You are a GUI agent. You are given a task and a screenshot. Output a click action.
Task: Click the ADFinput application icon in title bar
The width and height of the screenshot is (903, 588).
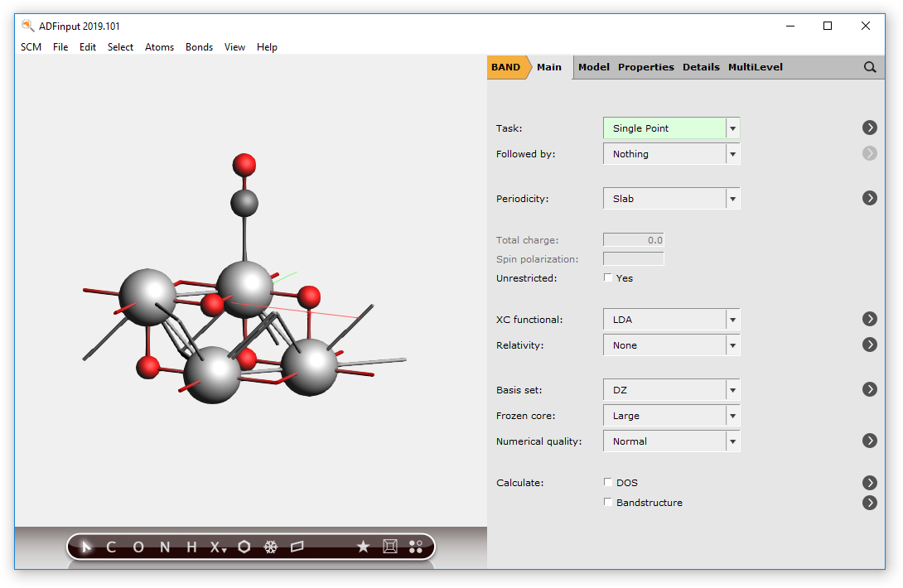27,26
